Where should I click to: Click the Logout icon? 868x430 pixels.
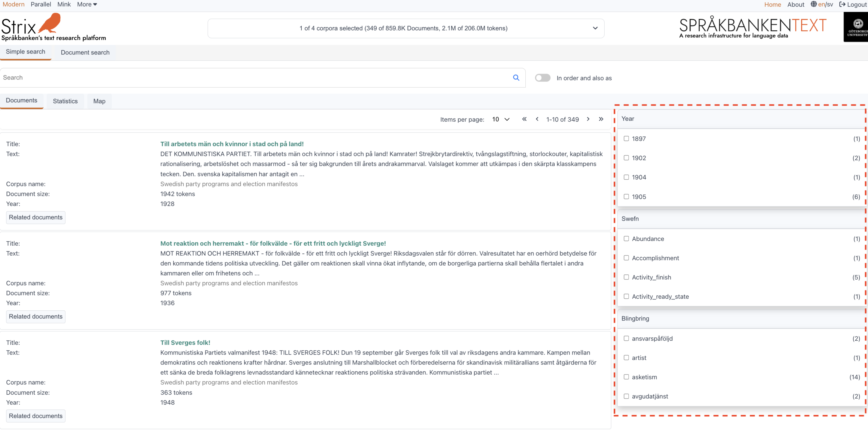[842, 4]
